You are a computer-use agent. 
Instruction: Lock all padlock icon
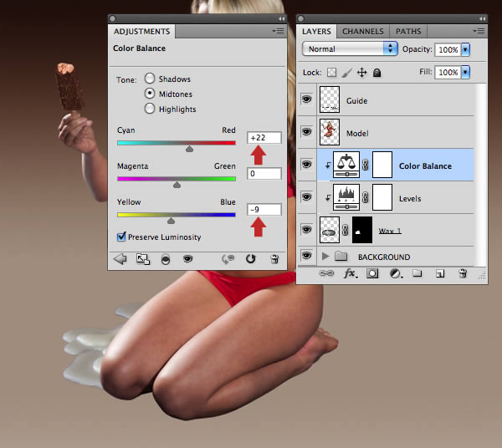[x=377, y=73]
